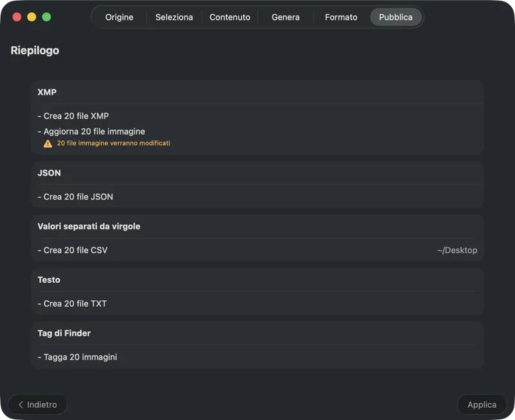Open the Seleziona tab
Image resolution: width=515 pixels, height=420 pixels.
click(174, 17)
